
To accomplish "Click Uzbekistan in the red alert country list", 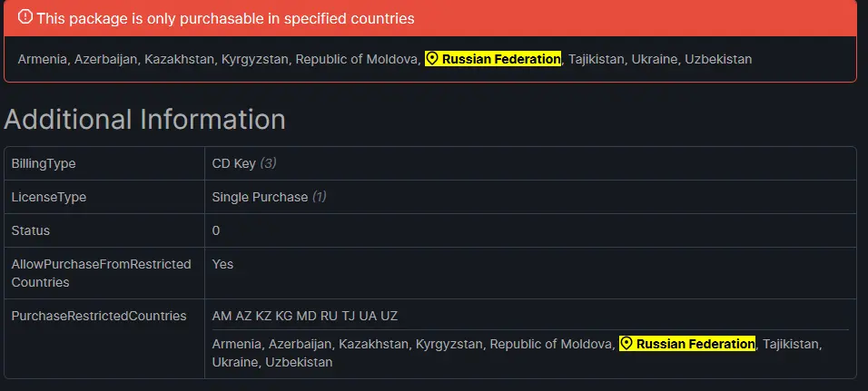I will [718, 59].
